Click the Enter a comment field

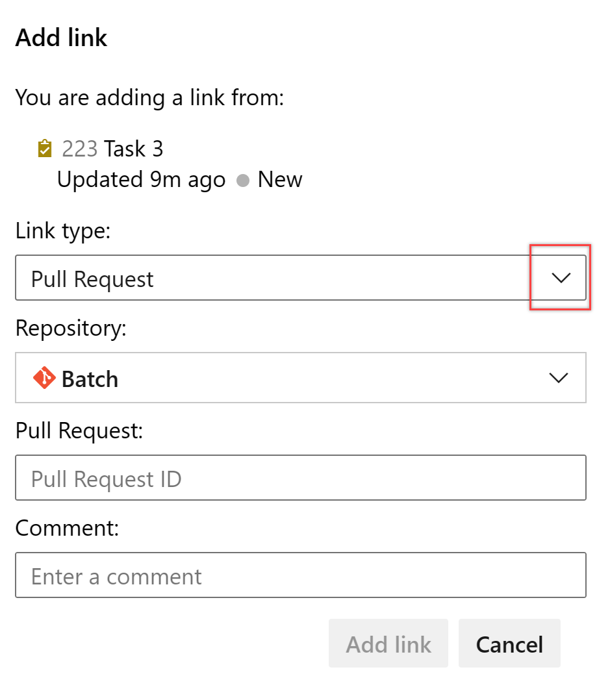click(299, 575)
